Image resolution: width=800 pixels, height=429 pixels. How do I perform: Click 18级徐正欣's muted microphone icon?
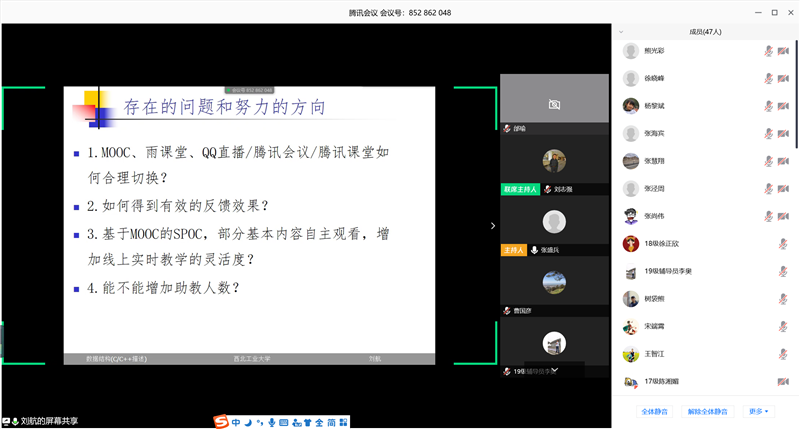pyautogui.click(x=783, y=244)
